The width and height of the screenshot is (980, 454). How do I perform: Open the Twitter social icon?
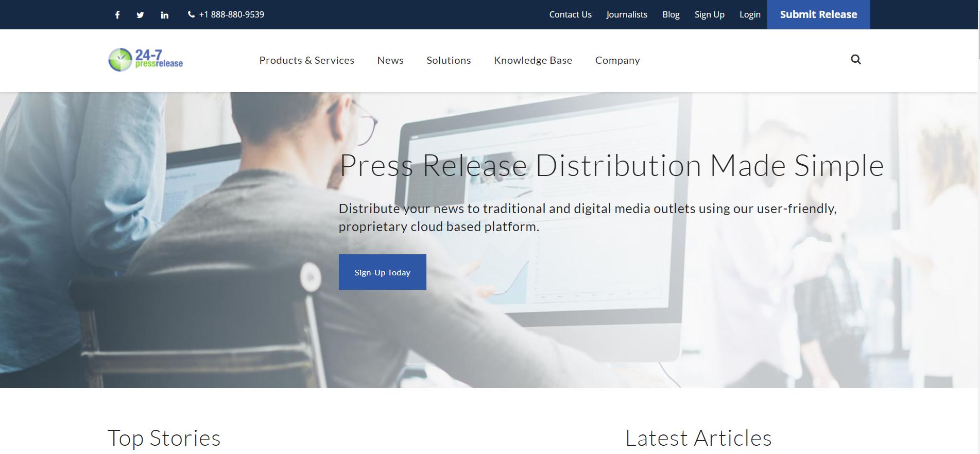coord(140,15)
